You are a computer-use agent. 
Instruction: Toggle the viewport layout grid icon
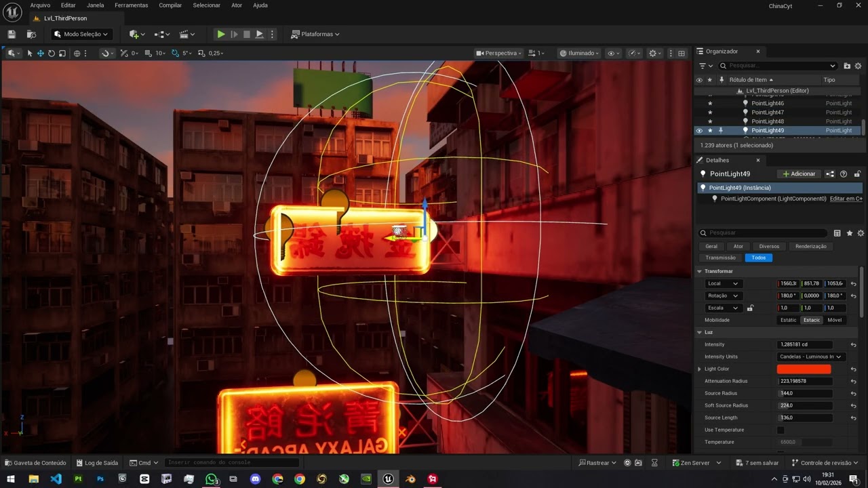(x=682, y=53)
